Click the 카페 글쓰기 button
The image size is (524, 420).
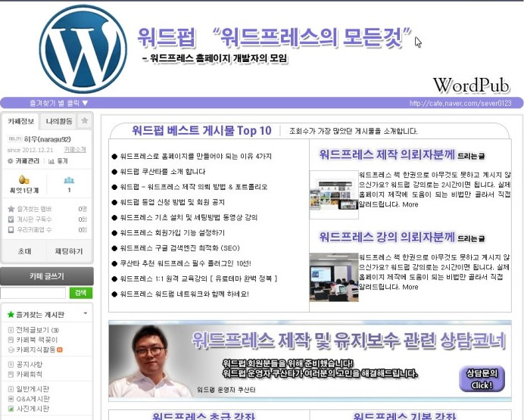point(47,276)
